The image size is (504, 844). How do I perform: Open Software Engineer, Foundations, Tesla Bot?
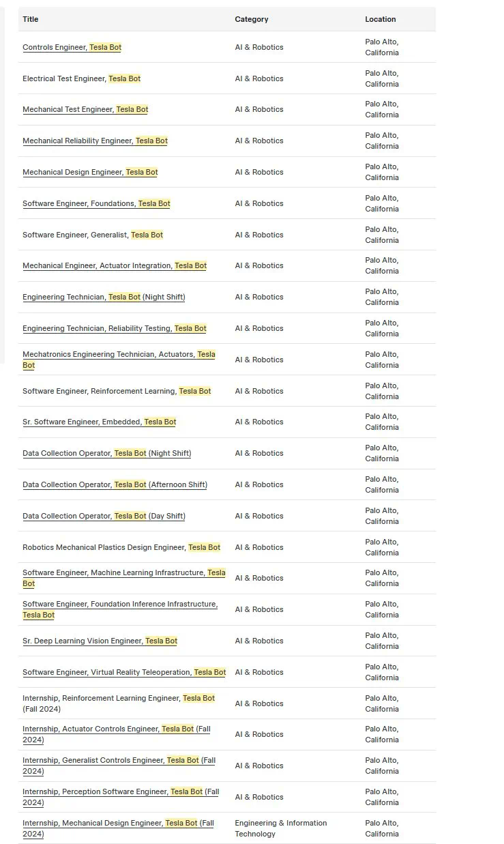96,203
